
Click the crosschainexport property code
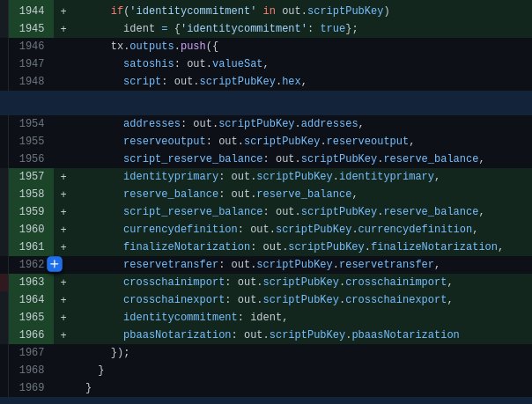[288, 299]
